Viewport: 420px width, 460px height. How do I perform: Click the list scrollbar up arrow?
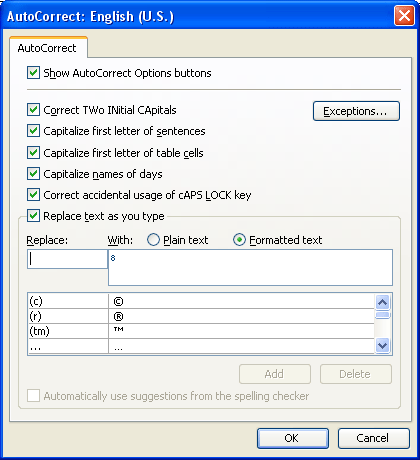pos(382,302)
